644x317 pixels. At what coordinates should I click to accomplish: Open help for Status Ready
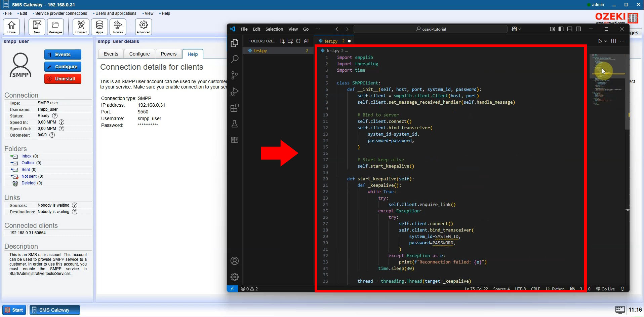click(55, 116)
